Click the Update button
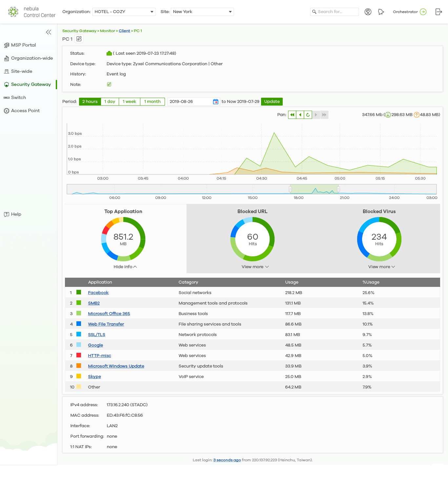Viewport: 448px width, 479px height. [x=272, y=102]
